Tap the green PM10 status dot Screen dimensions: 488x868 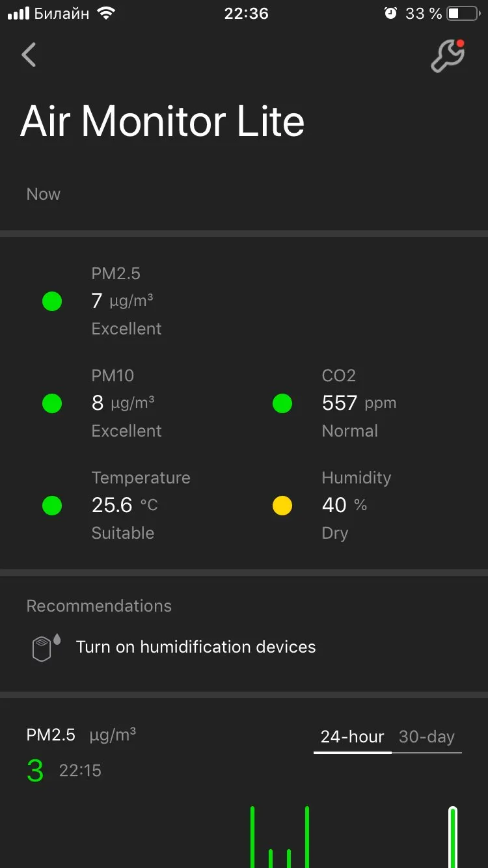tap(52, 403)
